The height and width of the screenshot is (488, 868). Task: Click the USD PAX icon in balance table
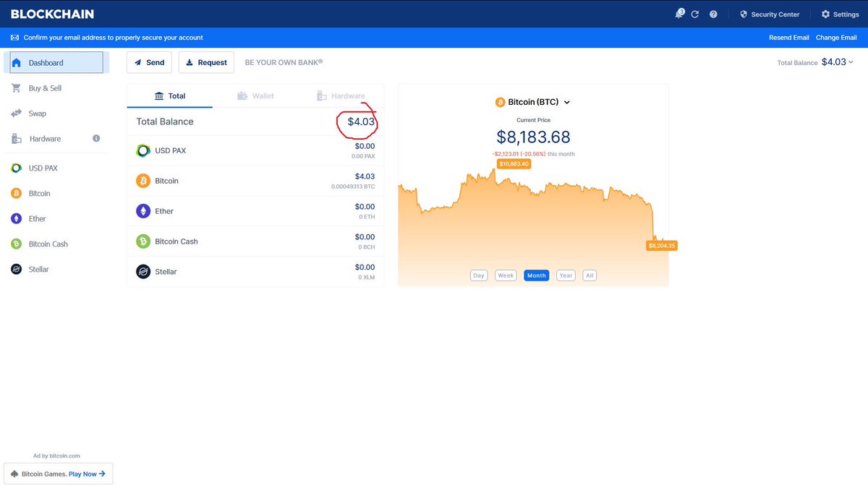point(143,151)
